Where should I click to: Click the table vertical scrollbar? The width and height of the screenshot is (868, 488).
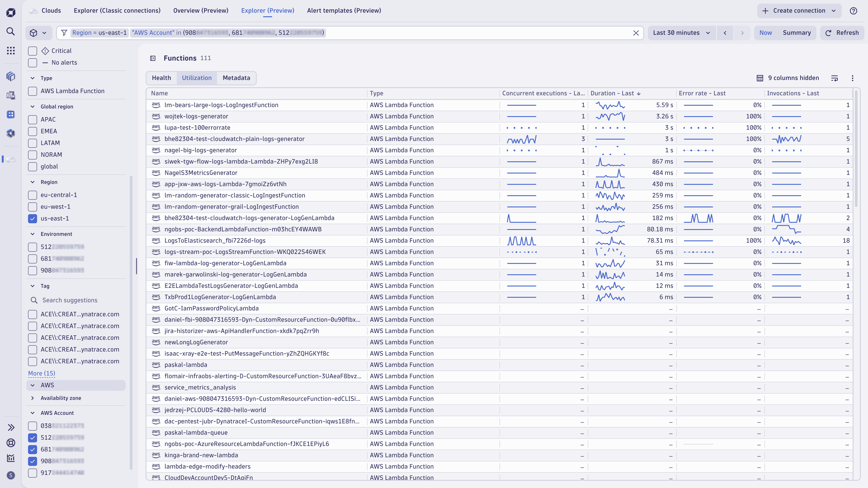pos(856,148)
